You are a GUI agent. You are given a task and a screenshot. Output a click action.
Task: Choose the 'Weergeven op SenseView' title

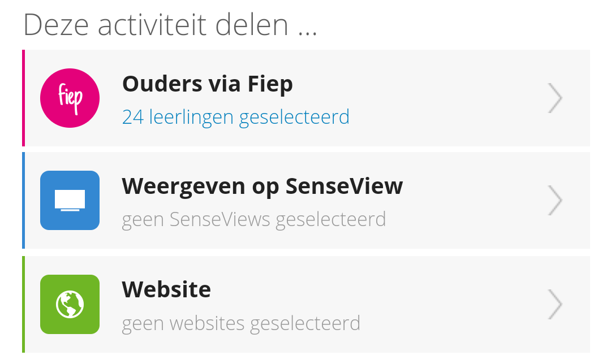(263, 186)
